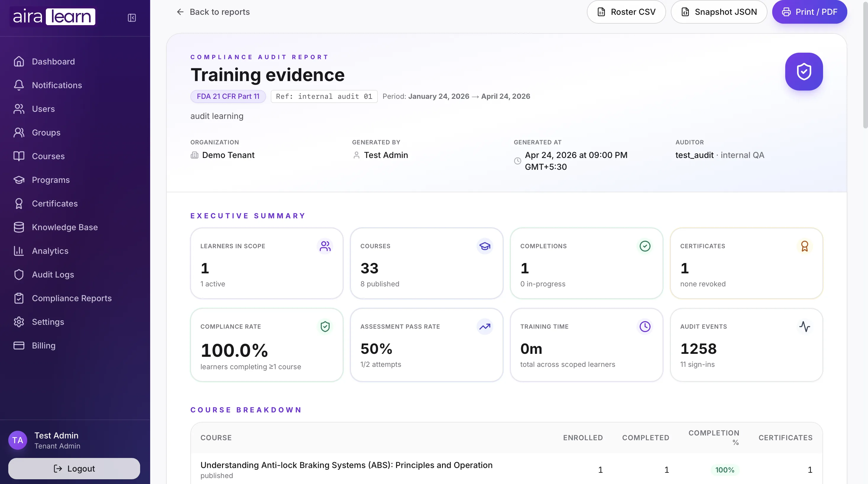
Task: Click the Compliance Rate shield check icon
Action: (x=325, y=327)
